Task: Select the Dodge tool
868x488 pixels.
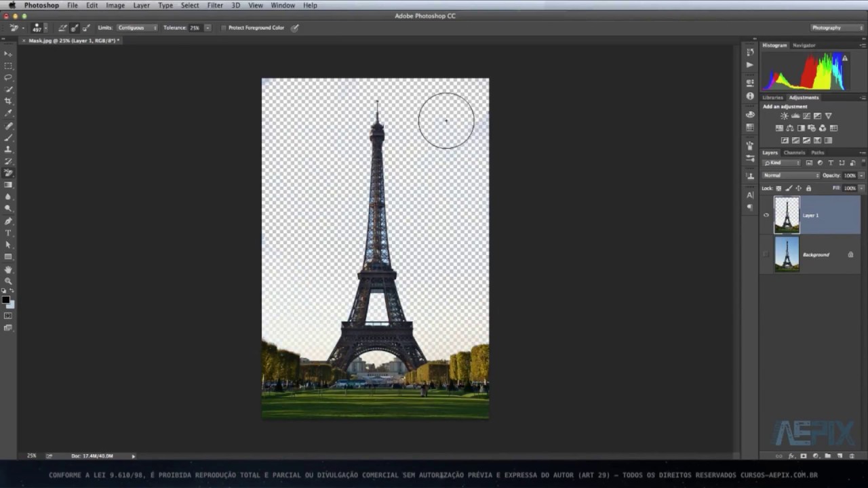Action: 8,209
